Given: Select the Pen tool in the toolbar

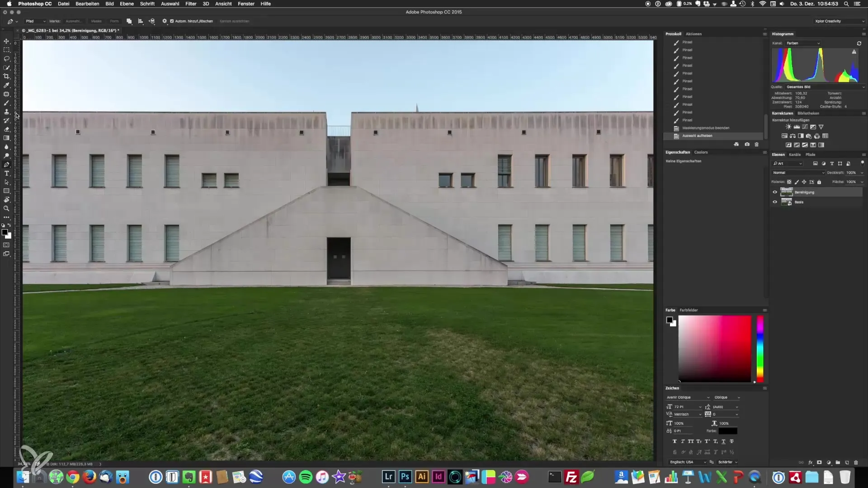Looking at the screenshot, I should [6, 164].
